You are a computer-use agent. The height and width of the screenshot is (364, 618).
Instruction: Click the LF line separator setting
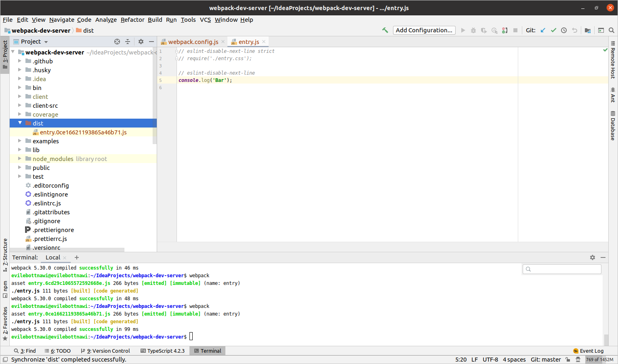(x=475, y=360)
